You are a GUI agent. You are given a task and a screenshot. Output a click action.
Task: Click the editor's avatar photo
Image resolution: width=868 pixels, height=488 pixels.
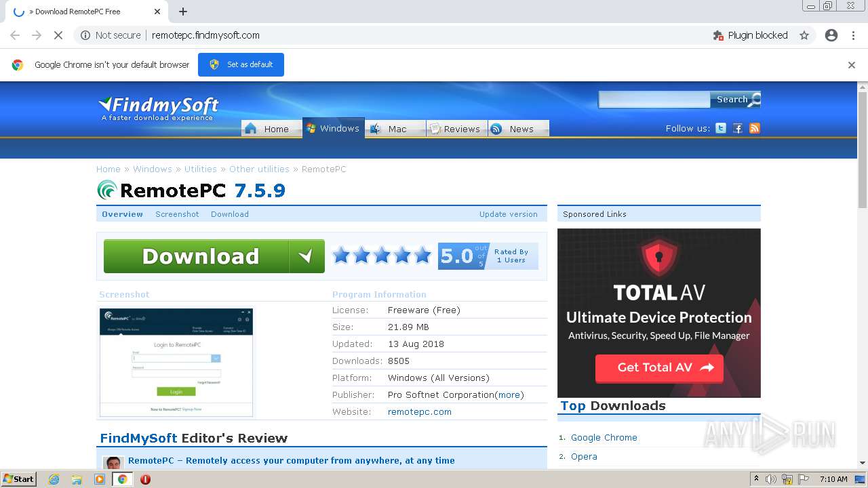pyautogui.click(x=113, y=463)
